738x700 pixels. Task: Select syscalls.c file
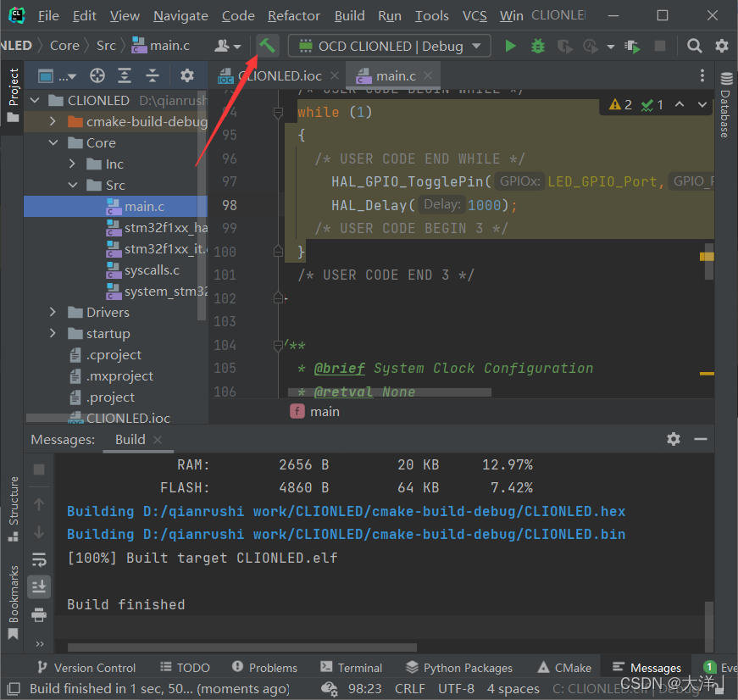click(142, 270)
